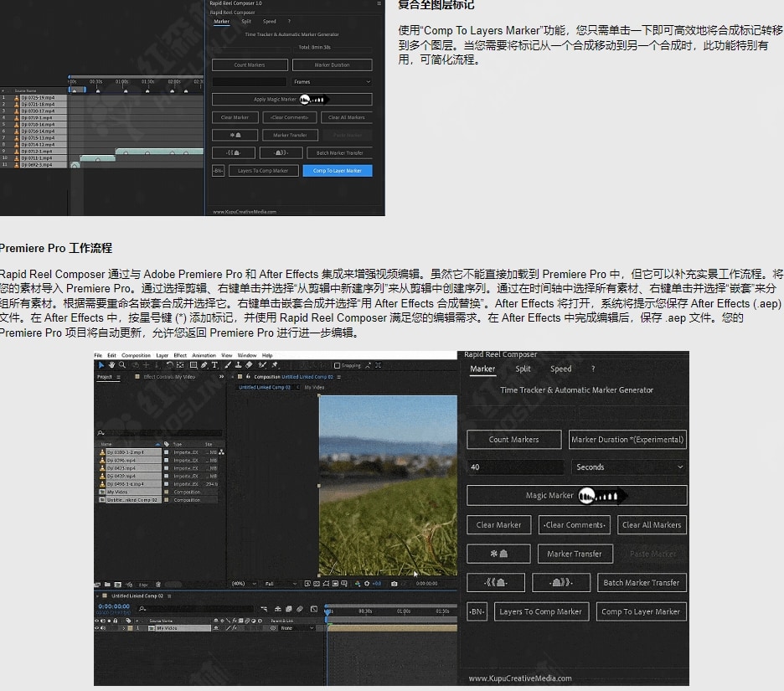Select the Rotation tool in the toolbar
784x691 pixels.
point(169,365)
